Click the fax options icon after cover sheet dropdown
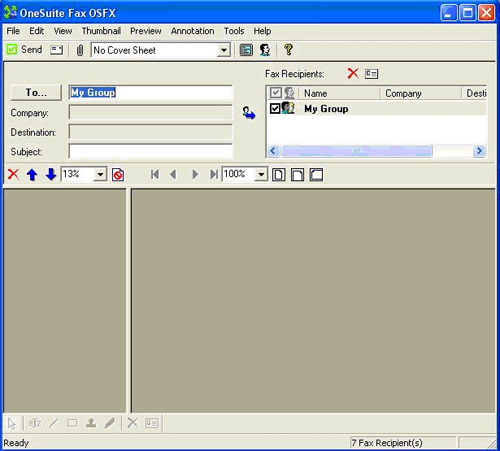This screenshot has width=500, height=451. [246, 50]
